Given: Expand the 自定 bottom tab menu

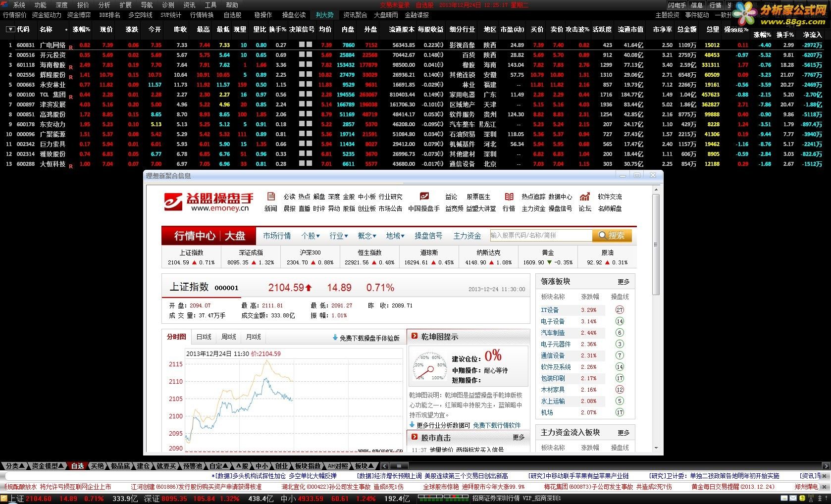Looking at the screenshot, I should point(219,466).
